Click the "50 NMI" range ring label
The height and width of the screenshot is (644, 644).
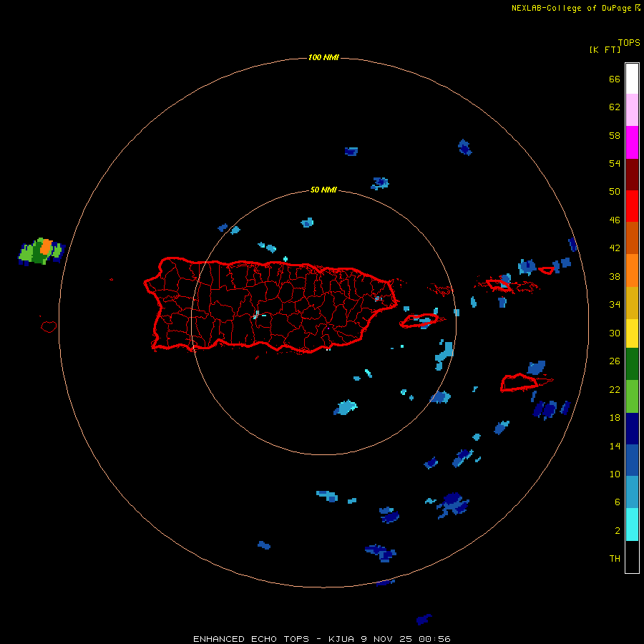[x=323, y=190]
